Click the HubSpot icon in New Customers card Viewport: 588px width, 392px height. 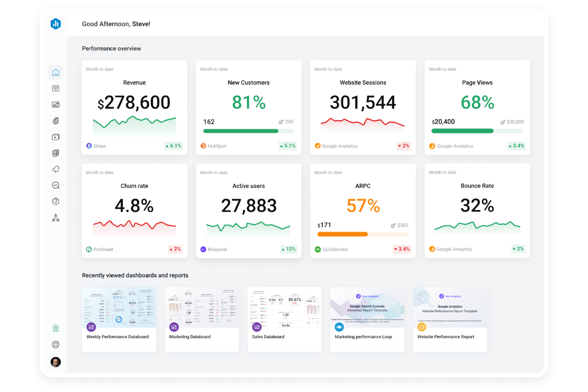tap(203, 146)
